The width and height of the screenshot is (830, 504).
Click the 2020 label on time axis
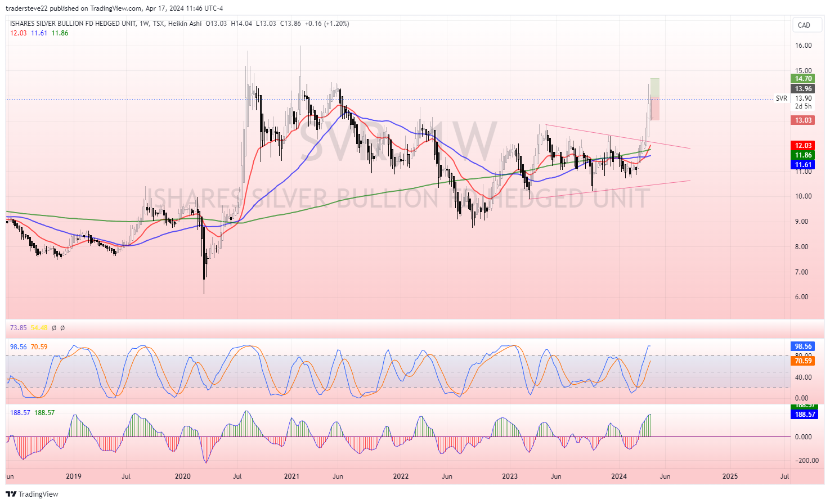[x=183, y=476]
